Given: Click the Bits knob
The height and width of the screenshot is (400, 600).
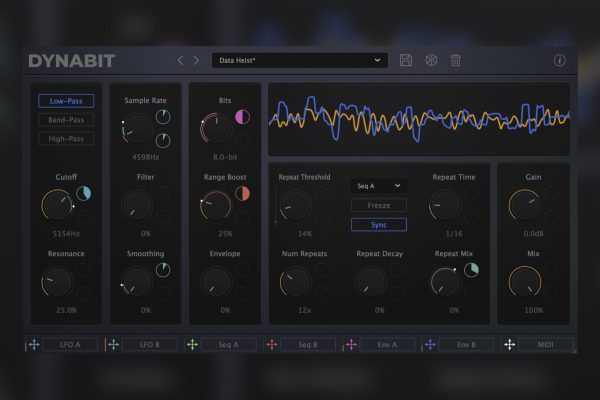Looking at the screenshot, I should click(216, 129).
